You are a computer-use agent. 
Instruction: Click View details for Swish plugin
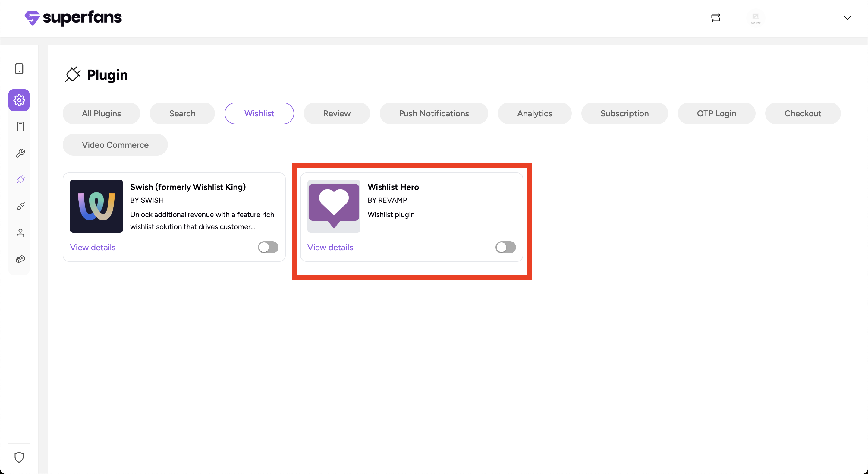(93, 247)
